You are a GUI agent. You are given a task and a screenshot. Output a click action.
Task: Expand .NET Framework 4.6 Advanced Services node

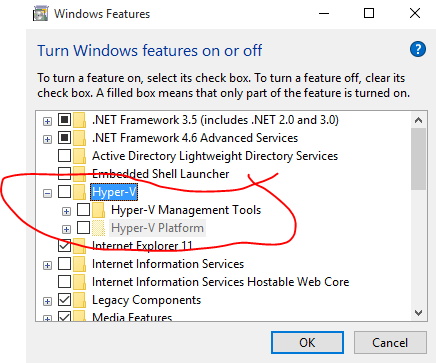tap(47, 139)
